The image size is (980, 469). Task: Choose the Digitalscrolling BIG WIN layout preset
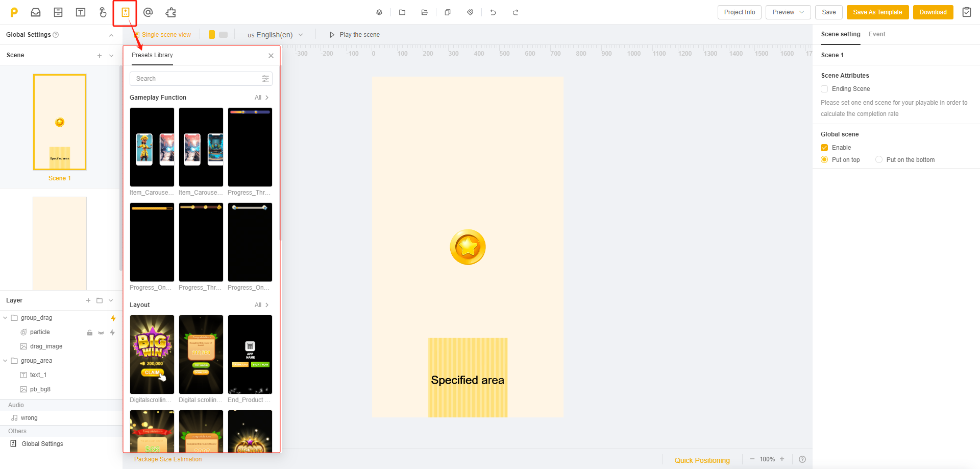click(152, 355)
